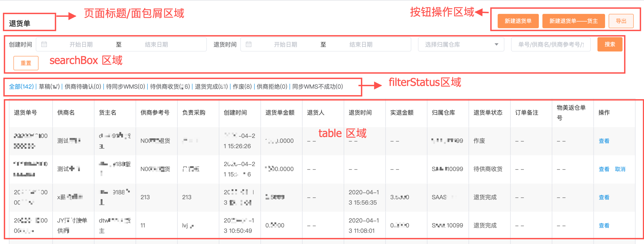Select the 退货完成 status filter
644x244 pixels.
[211, 87]
